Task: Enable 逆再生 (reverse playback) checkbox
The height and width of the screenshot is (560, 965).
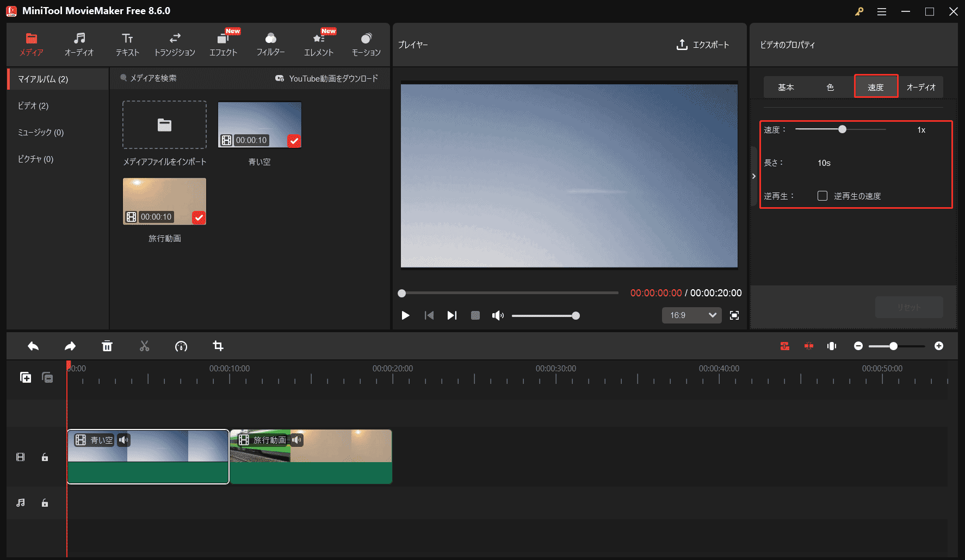Action: click(822, 196)
